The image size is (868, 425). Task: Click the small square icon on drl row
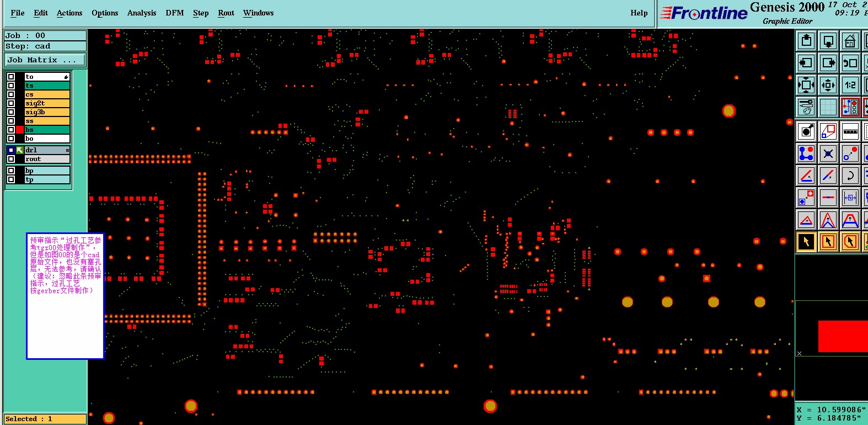67,150
